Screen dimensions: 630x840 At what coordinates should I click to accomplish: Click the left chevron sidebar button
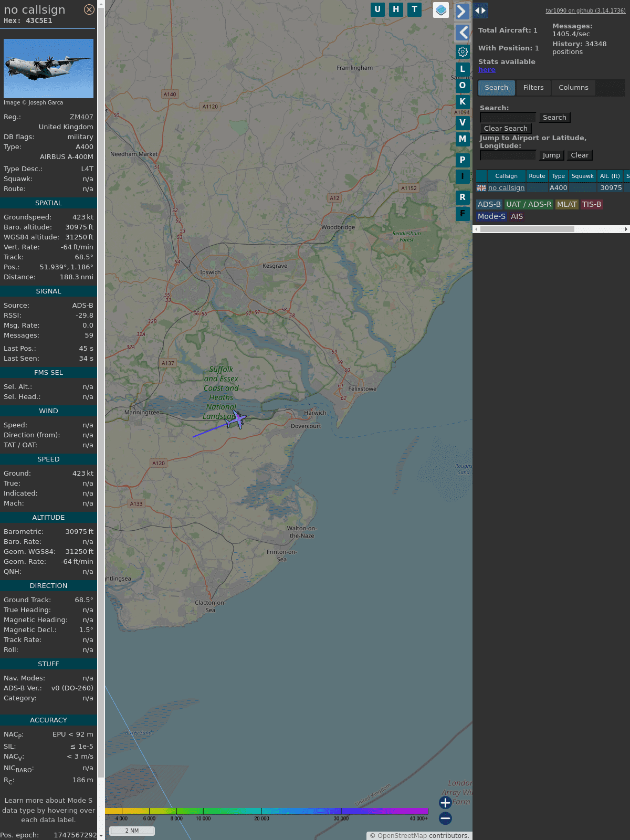point(462,33)
